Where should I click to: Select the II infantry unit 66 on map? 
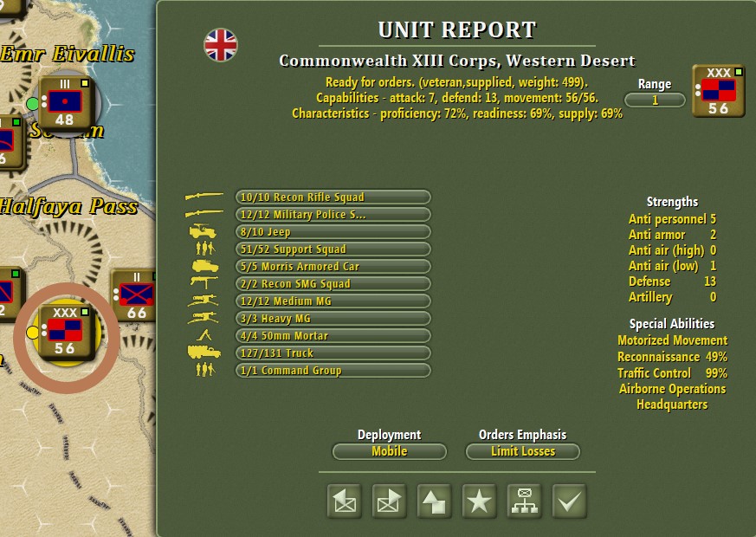[134, 295]
